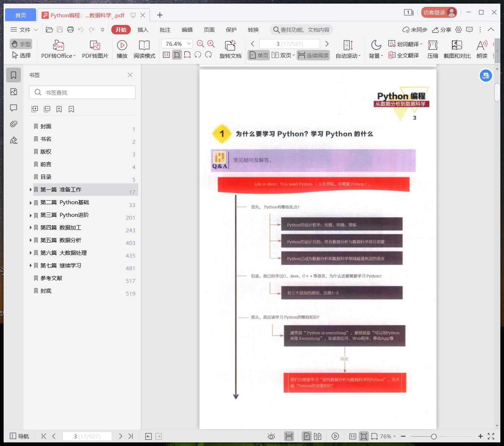Image resolution: width=504 pixels, height=446 pixels.
Task: Click the fullscreen icon in status bar
Action: 491,436
